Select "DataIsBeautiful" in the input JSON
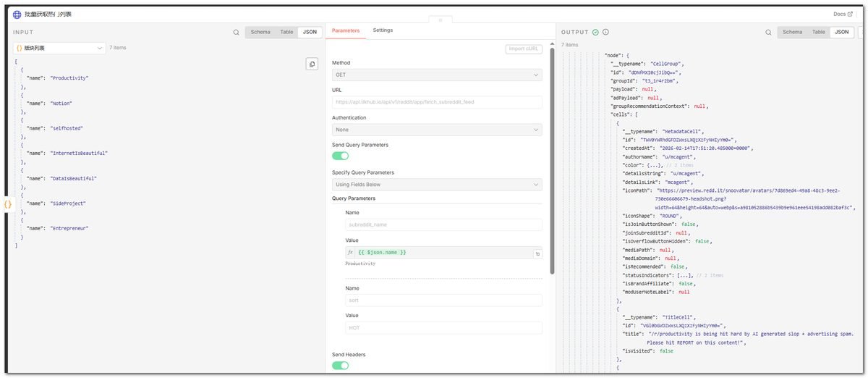The image size is (868, 378). pos(73,178)
